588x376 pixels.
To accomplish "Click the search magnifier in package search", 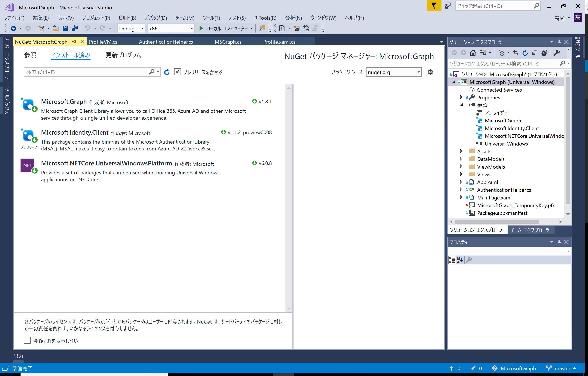I will tap(152, 72).
